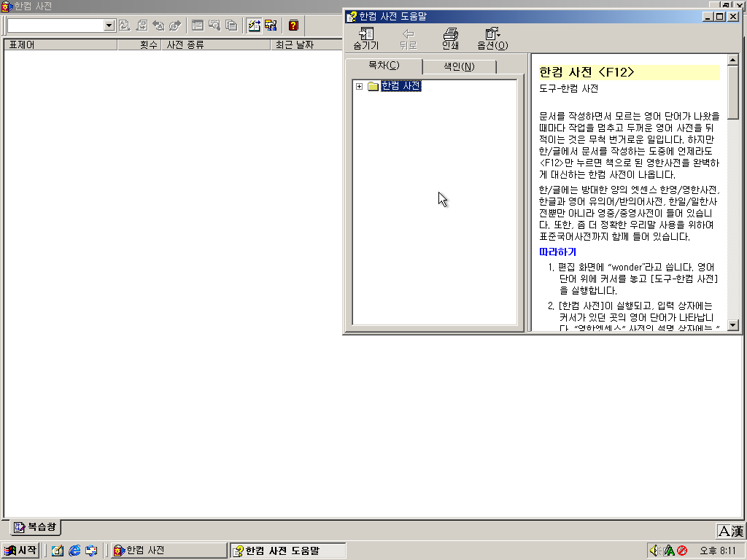
Task: Click the search word input field
Action: click(55, 26)
